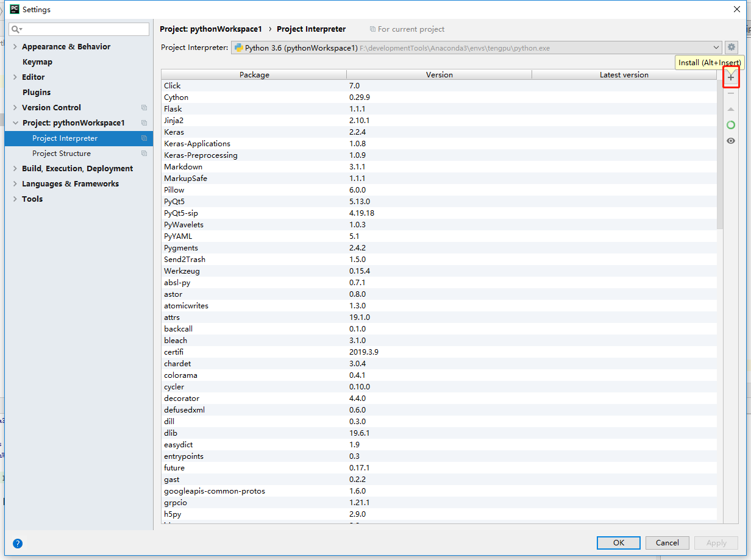Select the Werkzeug package row
The image size is (751, 560).
point(439,271)
